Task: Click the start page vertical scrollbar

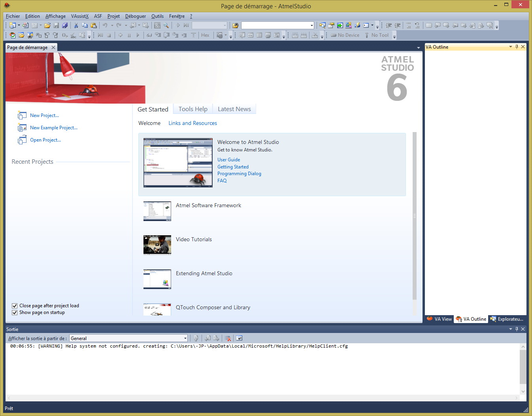Action: tap(414, 216)
